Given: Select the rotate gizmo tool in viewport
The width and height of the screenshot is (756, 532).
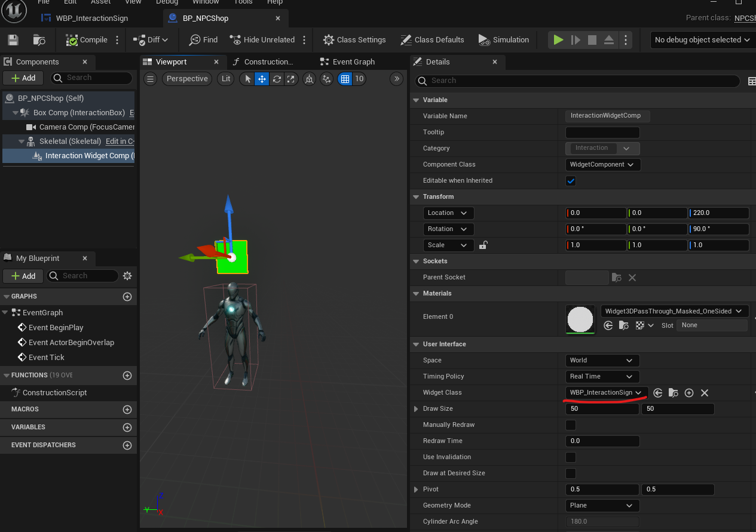Looking at the screenshot, I should [x=277, y=79].
